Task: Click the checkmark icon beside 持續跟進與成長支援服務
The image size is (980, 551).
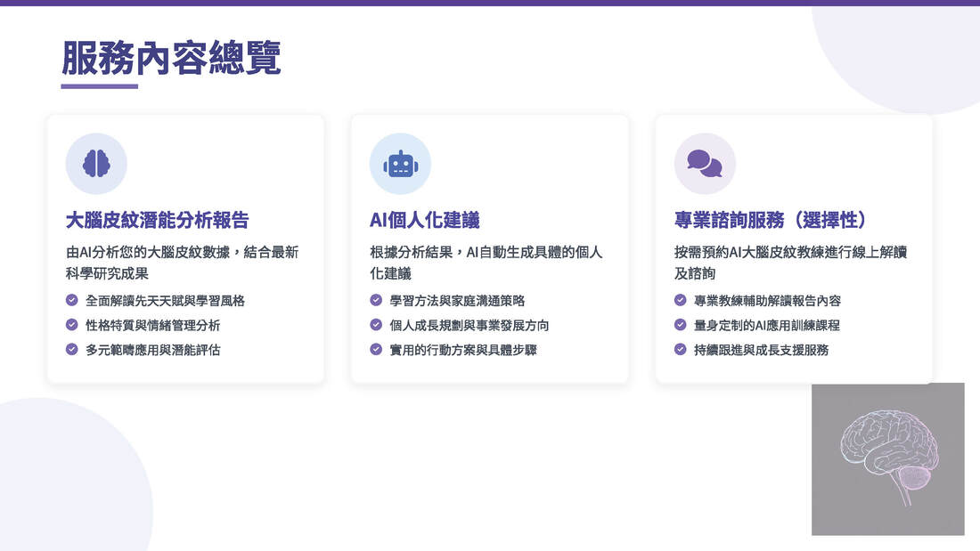Action: [681, 349]
